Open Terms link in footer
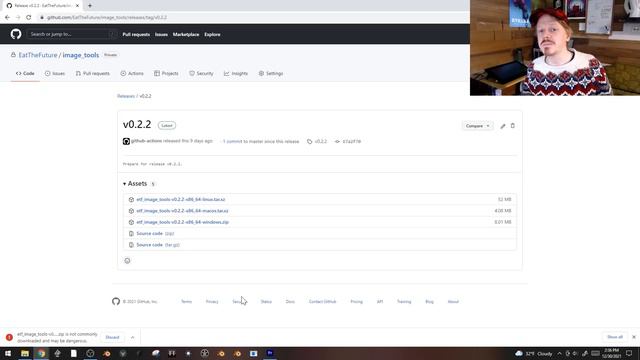 coord(187,302)
